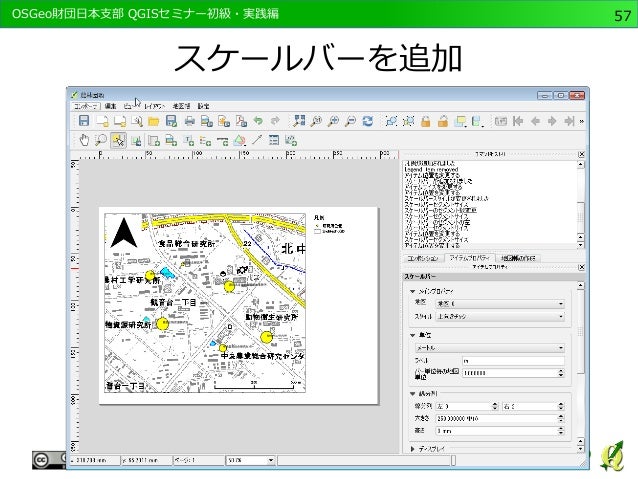638x479 pixels.
Task: Select the Add arrow line tool
Action: pyautogui.click(x=257, y=140)
